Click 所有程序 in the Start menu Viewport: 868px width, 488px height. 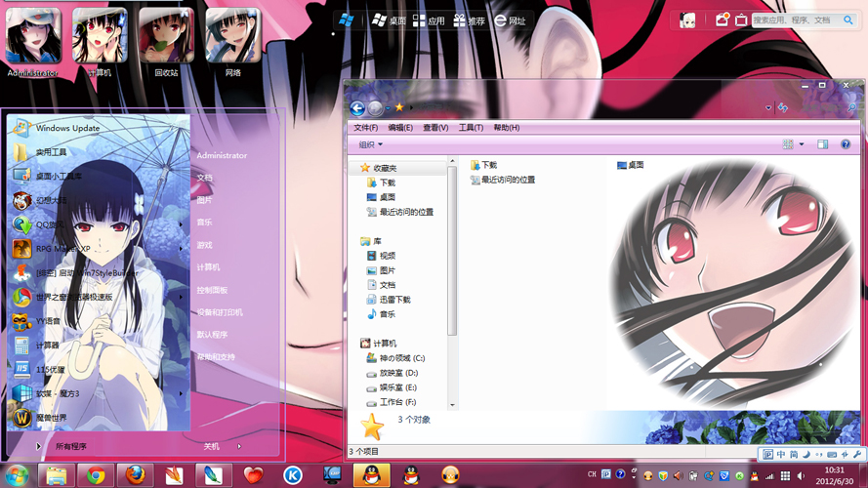tap(71, 446)
